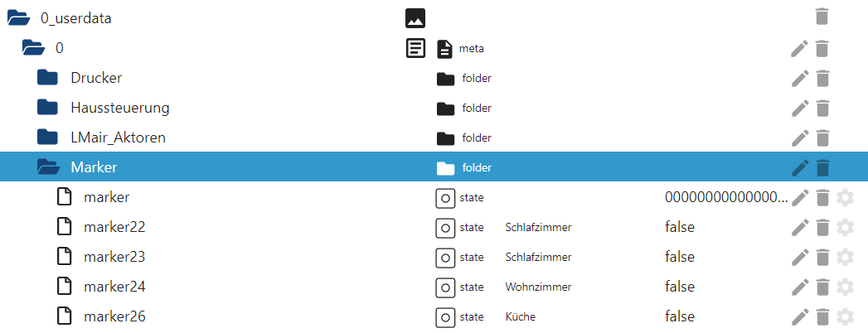Open custom settings gear for marker26
This screenshot has height=333, width=868.
pyautogui.click(x=845, y=317)
